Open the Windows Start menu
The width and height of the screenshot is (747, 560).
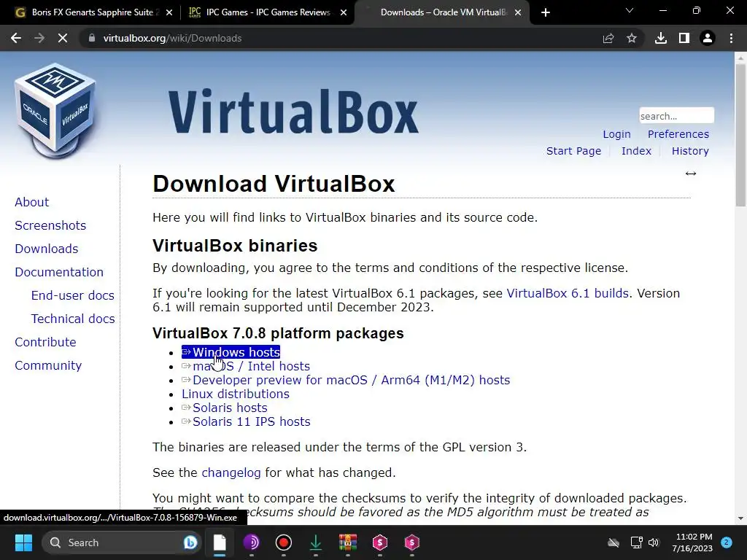coord(23,542)
